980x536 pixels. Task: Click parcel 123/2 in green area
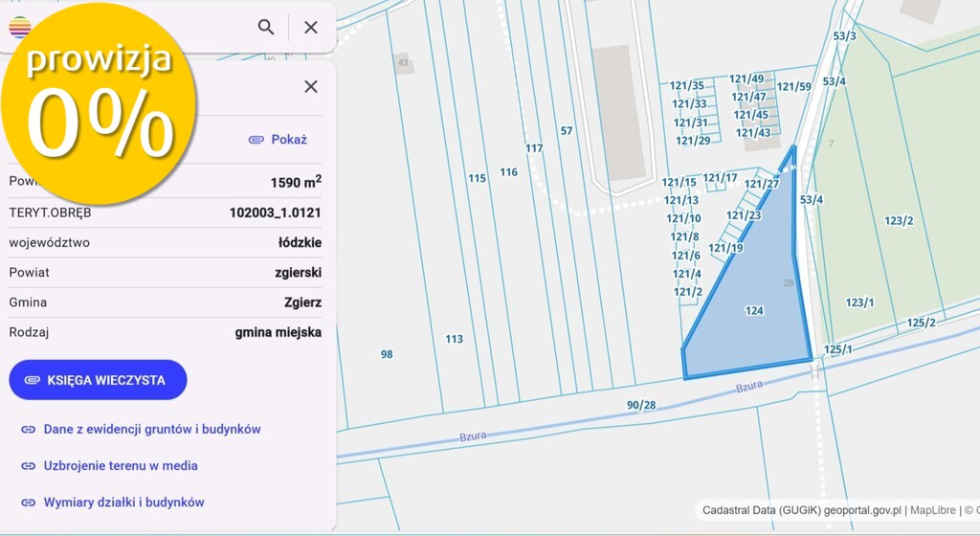point(899,221)
